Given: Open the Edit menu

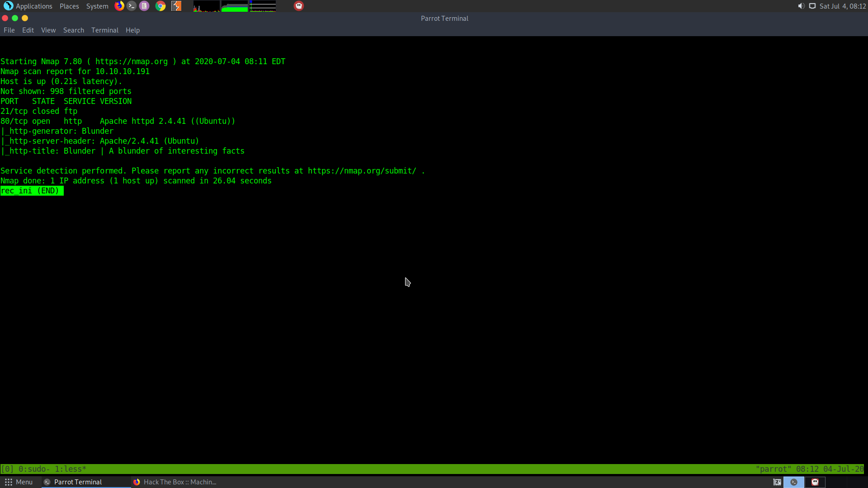Looking at the screenshot, I should [28, 30].
